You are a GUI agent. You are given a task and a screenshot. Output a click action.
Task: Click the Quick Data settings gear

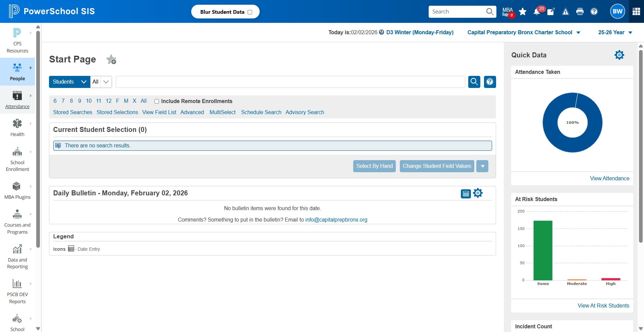pos(619,55)
